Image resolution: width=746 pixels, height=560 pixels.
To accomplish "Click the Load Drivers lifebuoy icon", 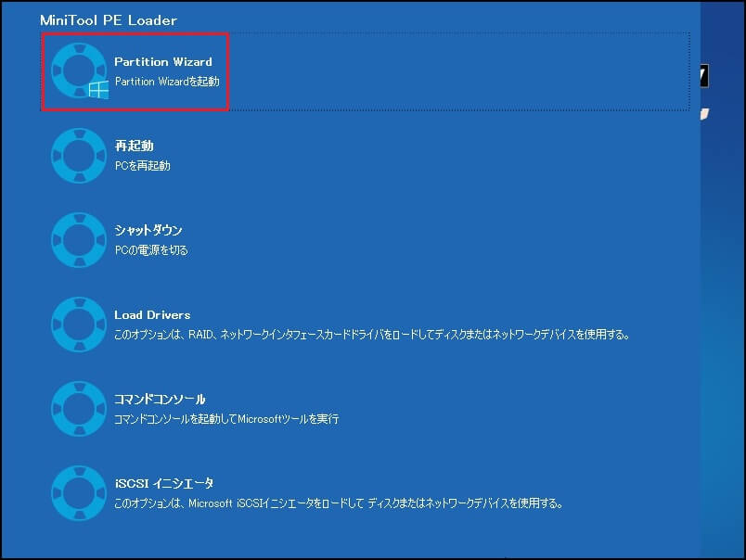I will (79, 325).
